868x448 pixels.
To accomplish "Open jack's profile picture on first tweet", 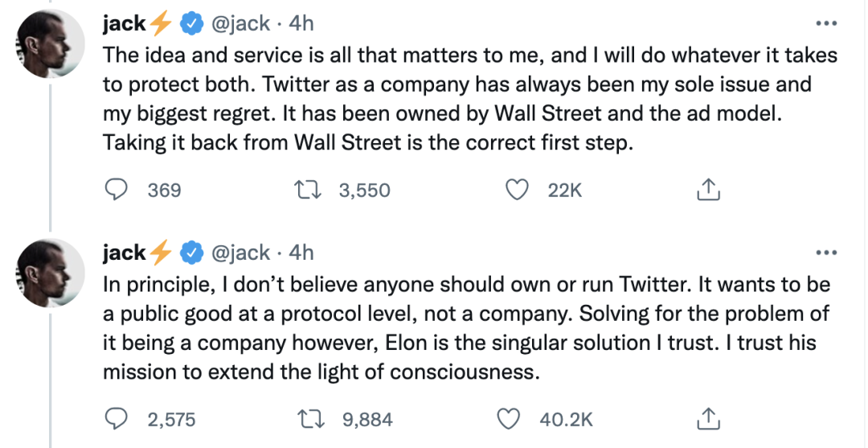I will pyautogui.click(x=51, y=46).
